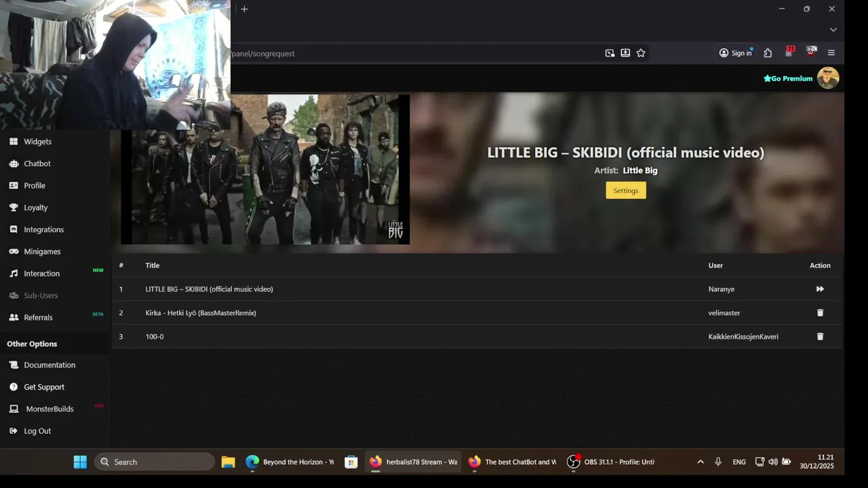Image resolution: width=868 pixels, height=488 pixels.
Task: Click the ENG language indicator
Action: (x=739, y=462)
